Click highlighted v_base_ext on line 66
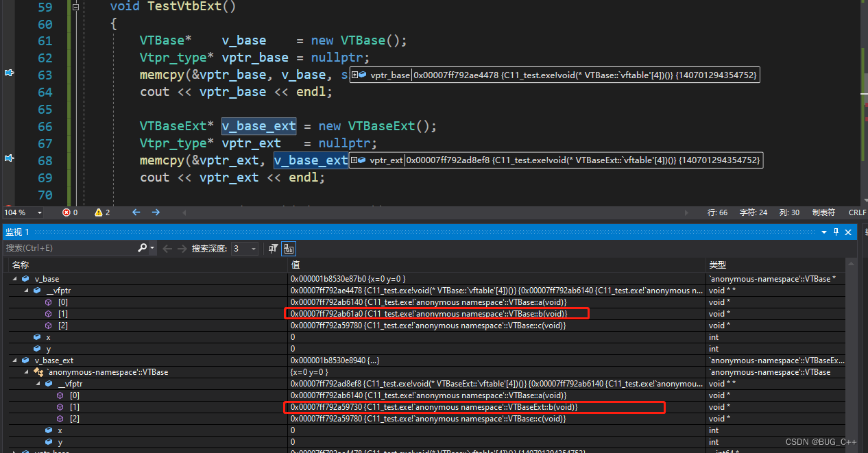The height and width of the screenshot is (453, 868). [x=258, y=126]
